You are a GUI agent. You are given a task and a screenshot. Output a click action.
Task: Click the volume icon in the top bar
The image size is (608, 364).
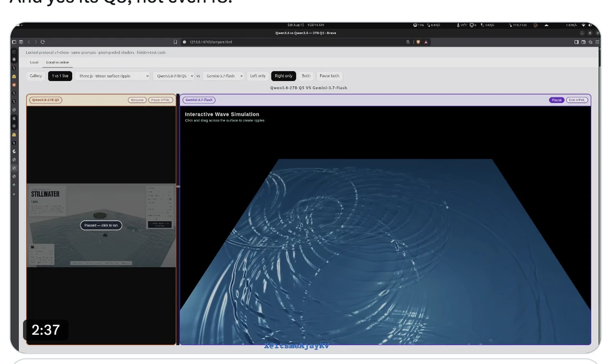pyautogui.click(x=590, y=25)
